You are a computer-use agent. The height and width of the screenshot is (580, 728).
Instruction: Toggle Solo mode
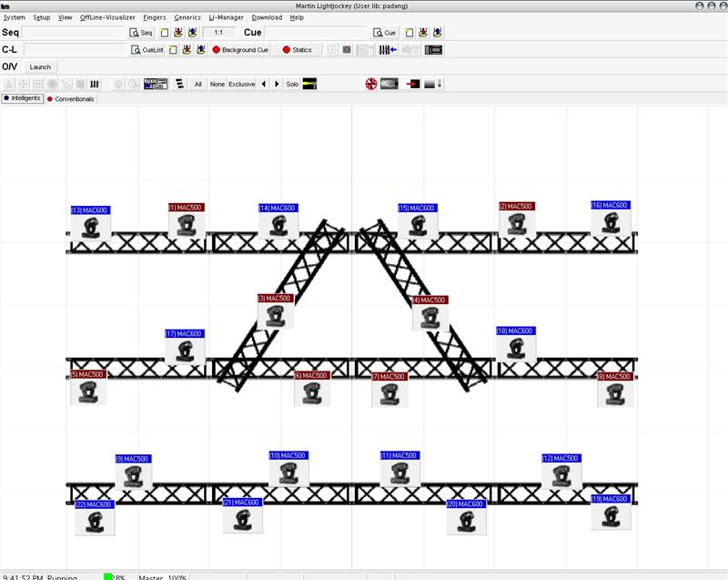tap(292, 84)
